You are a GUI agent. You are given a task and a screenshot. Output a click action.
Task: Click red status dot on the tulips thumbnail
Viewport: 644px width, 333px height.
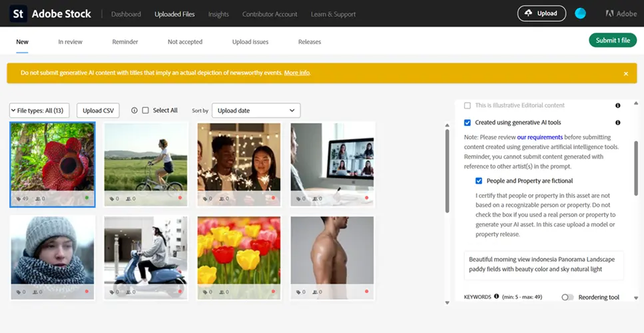[273, 292]
